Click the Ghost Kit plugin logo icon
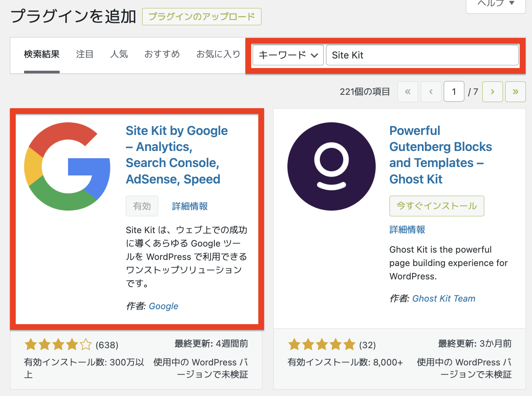532x396 pixels. [331, 166]
